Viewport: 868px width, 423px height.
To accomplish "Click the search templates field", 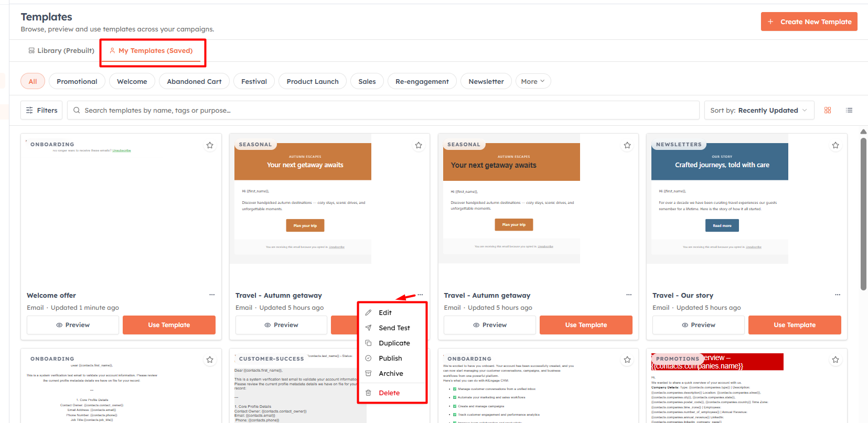I will (x=383, y=110).
